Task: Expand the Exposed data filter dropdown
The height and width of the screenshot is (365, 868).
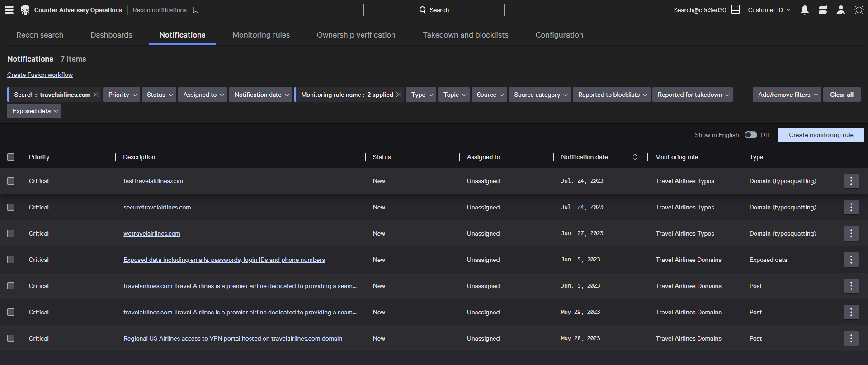Action: (x=34, y=111)
